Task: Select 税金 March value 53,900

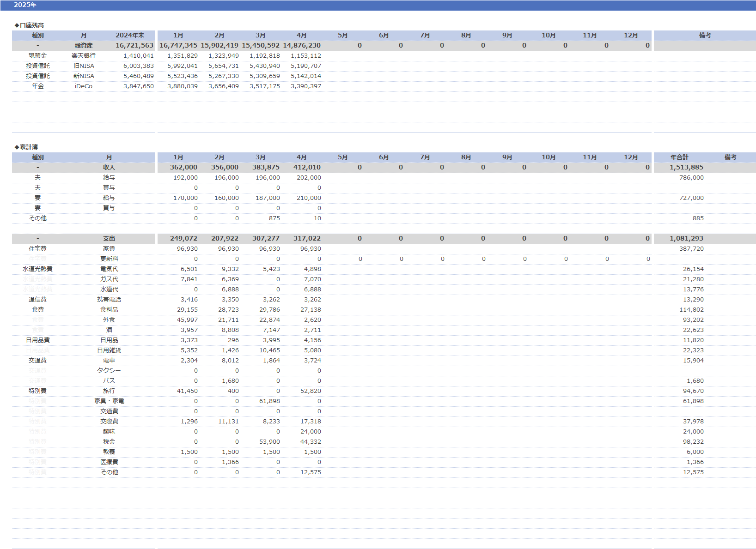Action: coord(269,442)
